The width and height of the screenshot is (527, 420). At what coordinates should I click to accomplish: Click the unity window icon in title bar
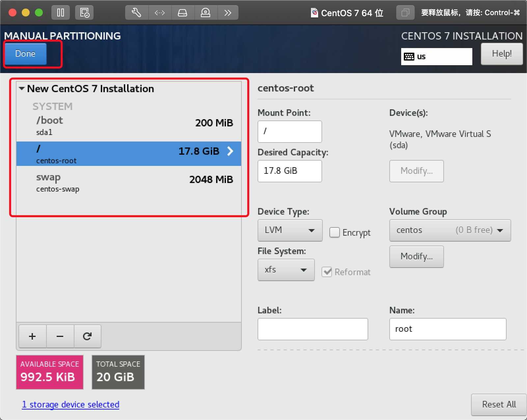[405, 13]
